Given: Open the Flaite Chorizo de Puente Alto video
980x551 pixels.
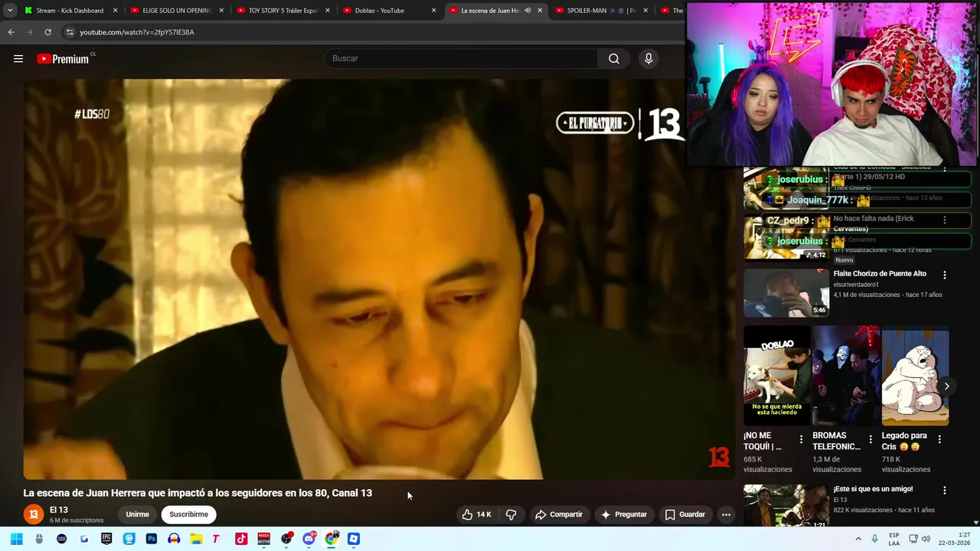Looking at the screenshot, I should [x=880, y=273].
